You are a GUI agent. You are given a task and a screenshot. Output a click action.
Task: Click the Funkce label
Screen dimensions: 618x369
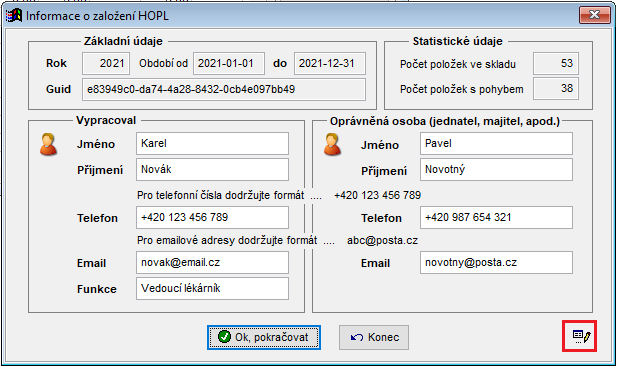point(97,289)
